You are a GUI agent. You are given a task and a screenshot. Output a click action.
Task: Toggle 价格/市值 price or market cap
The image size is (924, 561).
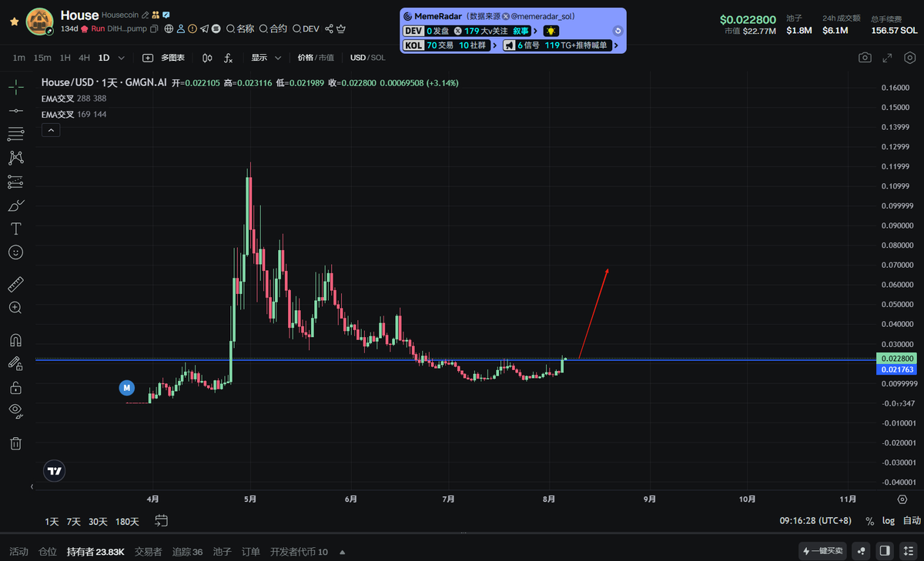(316, 58)
